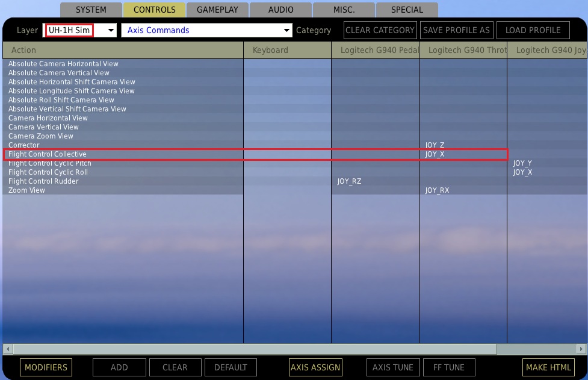Click the AXIS ASSIGN button
The height and width of the screenshot is (380, 588).
315,367
